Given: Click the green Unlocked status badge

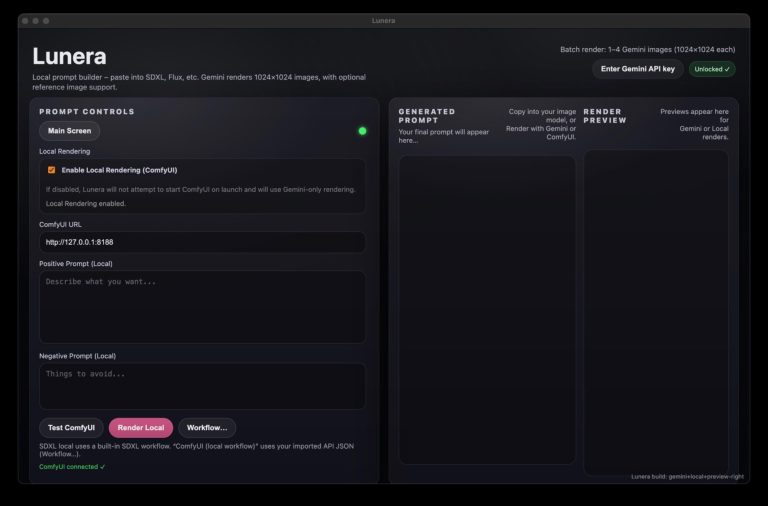Looking at the screenshot, I should (x=712, y=69).
